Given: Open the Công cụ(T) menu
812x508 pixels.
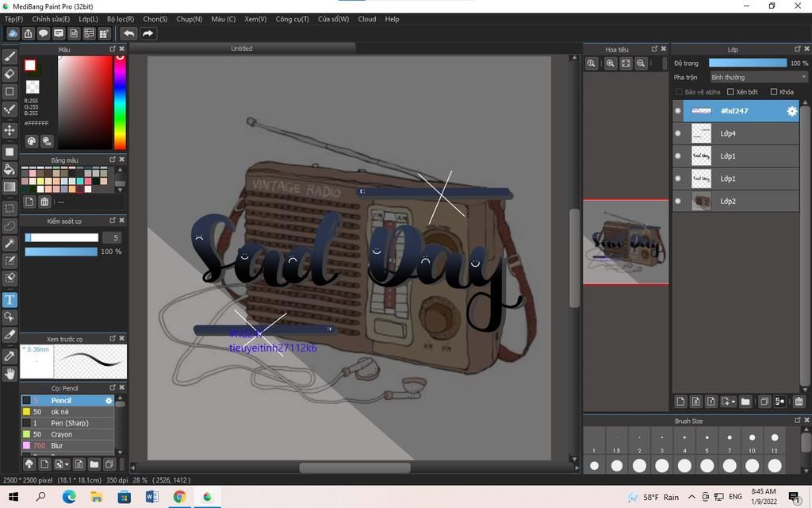Looking at the screenshot, I should 292,19.
